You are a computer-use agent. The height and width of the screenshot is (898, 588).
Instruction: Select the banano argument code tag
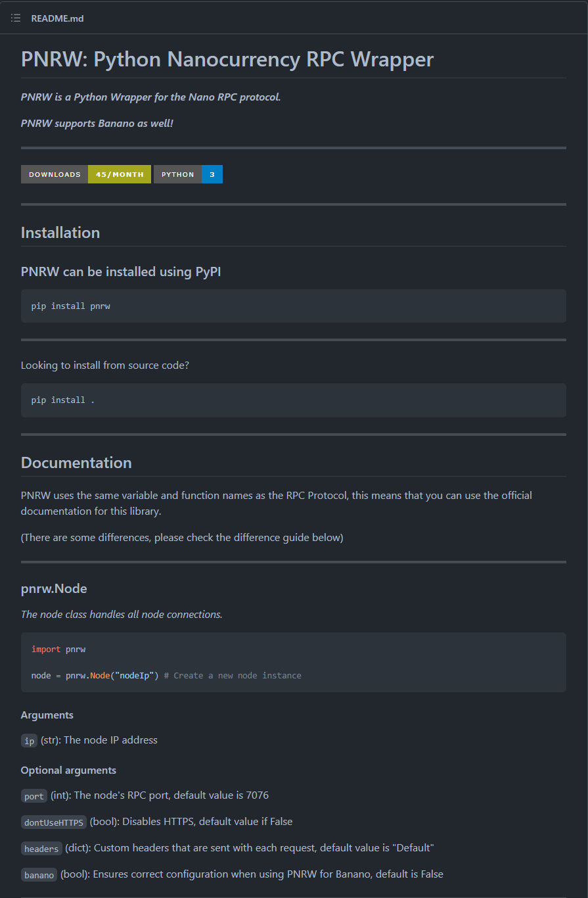[x=39, y=875]
